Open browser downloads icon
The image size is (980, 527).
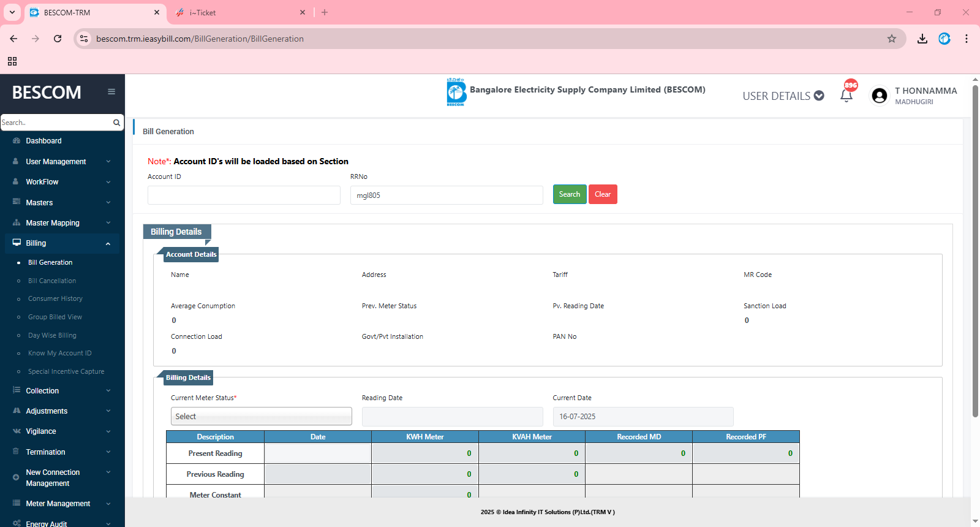click(922, 39)
